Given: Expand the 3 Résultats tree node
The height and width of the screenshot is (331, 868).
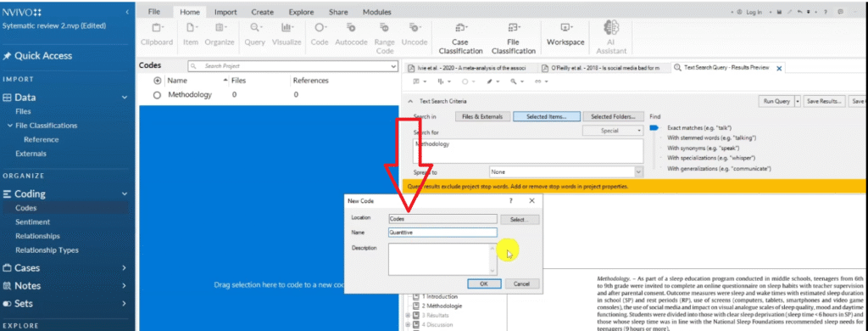Looking at the screenshot, I should [409, 316].
